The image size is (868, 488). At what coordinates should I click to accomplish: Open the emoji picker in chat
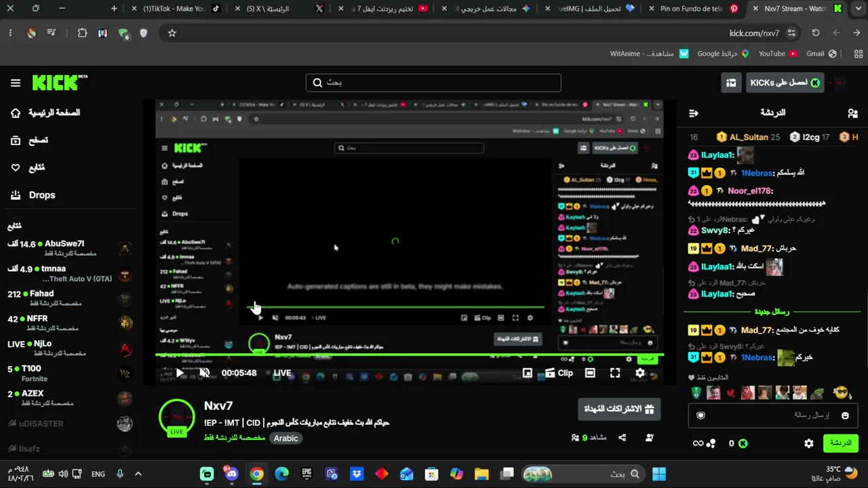point(845,415)
